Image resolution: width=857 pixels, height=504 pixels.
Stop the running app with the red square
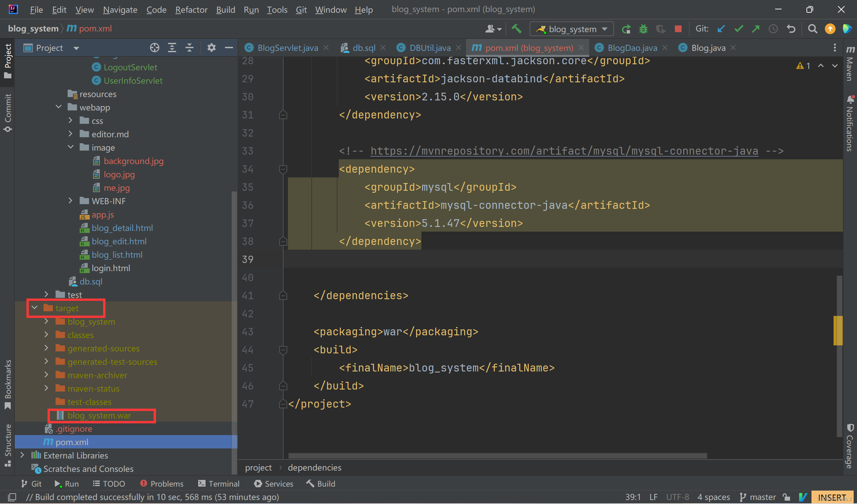click(x=678, y=29)
